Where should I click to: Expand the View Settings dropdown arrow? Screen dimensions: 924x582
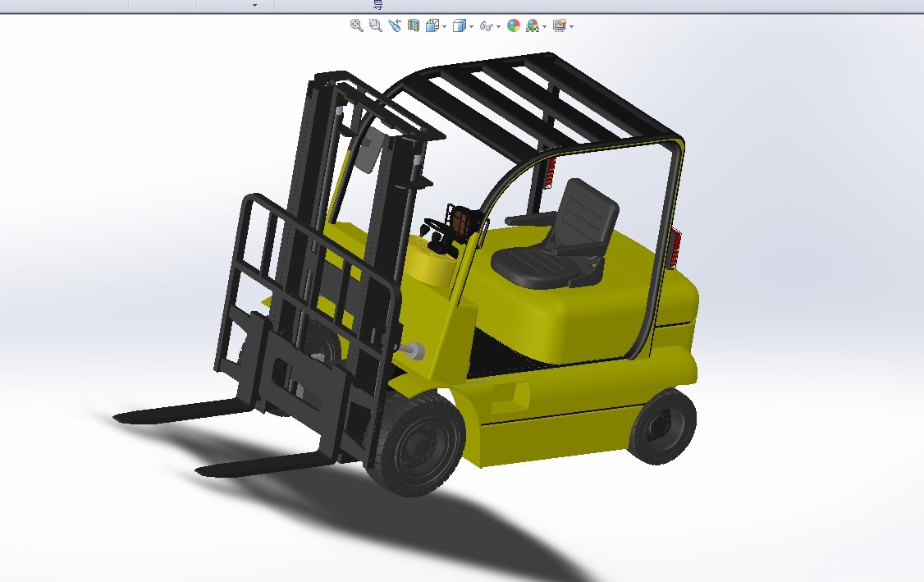click(x=572, y=26)
